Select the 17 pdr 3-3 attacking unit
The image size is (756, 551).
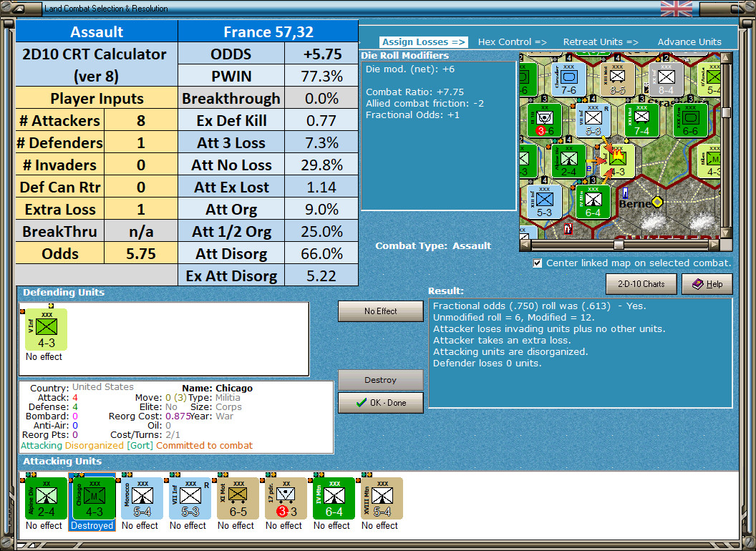pos(286,499)
